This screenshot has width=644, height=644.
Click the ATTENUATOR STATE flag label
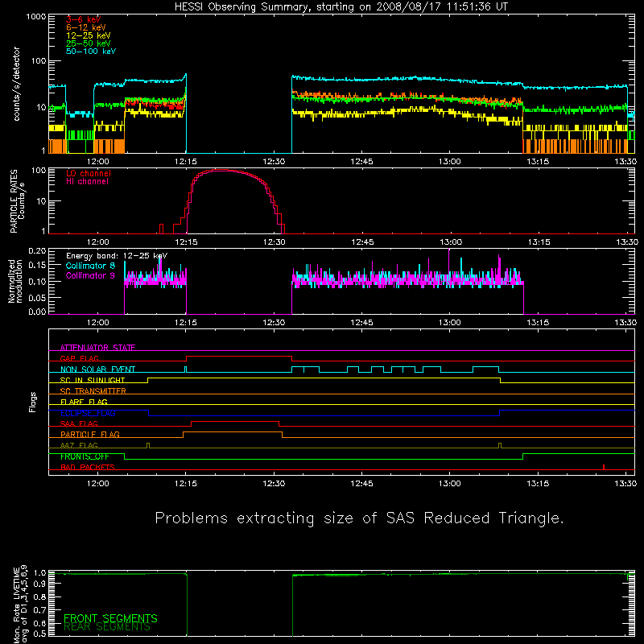[97, 348]
